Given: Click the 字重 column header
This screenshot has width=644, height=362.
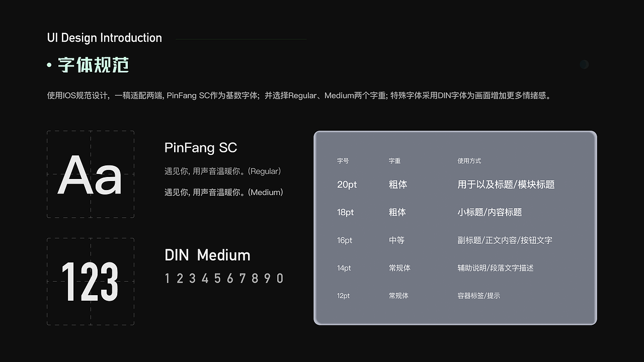Looking at the screenshot, I should click(395, 161).
